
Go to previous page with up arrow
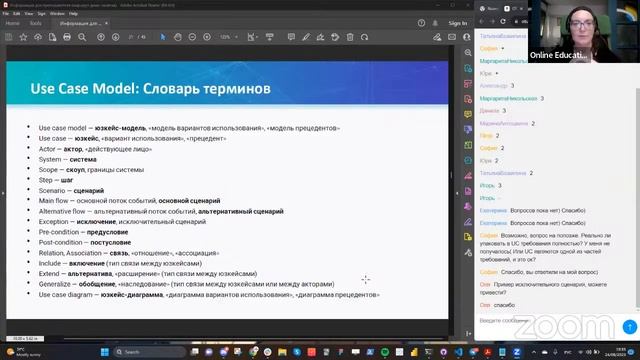[101, 37]
